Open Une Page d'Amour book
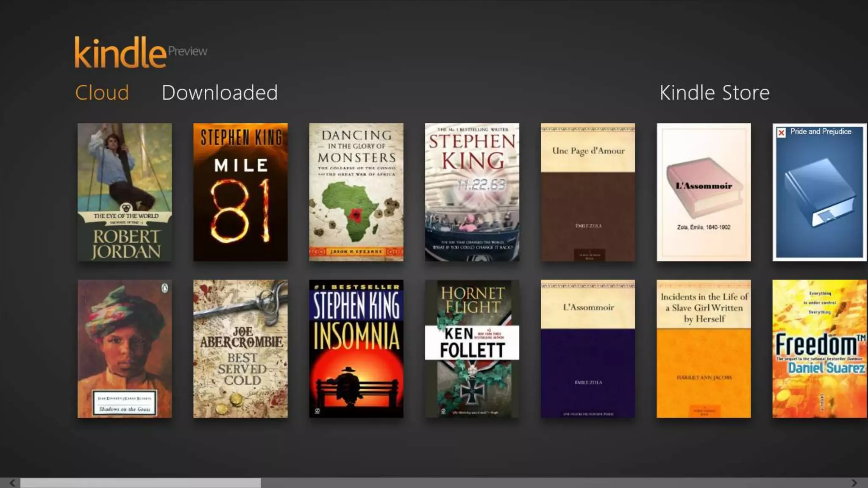The height and width of the screenshot is (488, 868). coord(588,192)
